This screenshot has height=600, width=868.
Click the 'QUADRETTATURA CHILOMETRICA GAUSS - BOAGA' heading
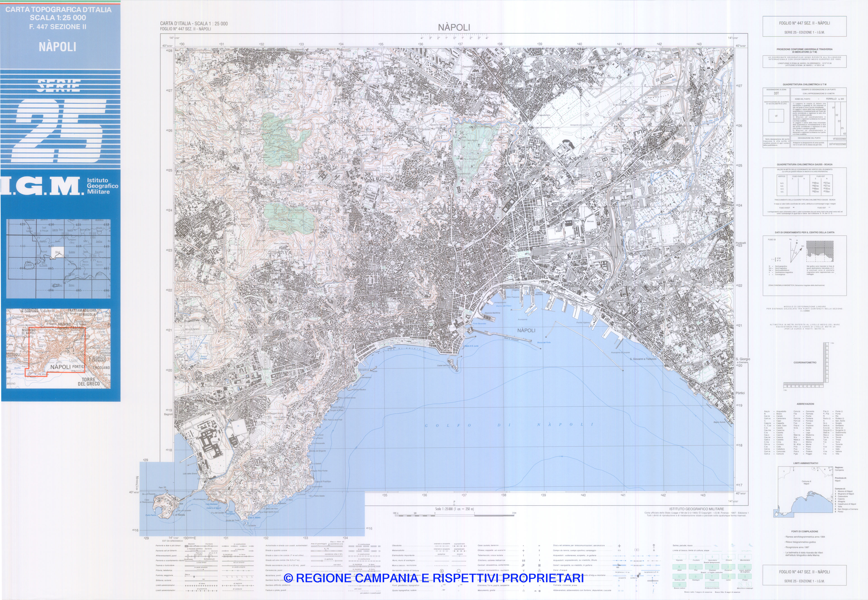pyautogui.click(x=804, y=165)
